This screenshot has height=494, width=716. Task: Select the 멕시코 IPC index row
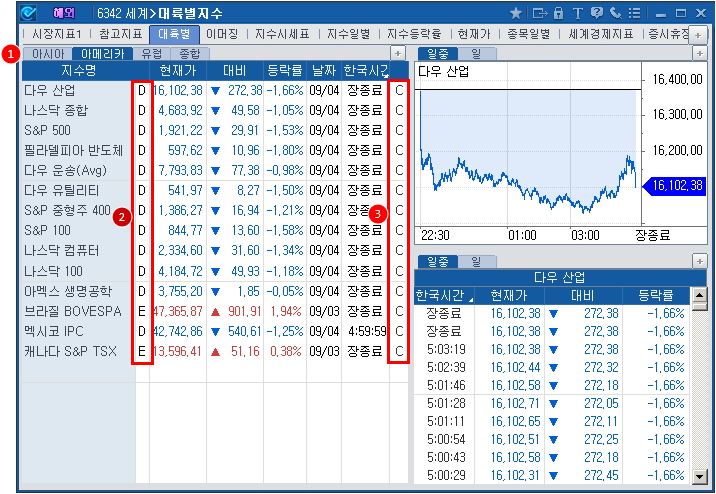point(215,331)
